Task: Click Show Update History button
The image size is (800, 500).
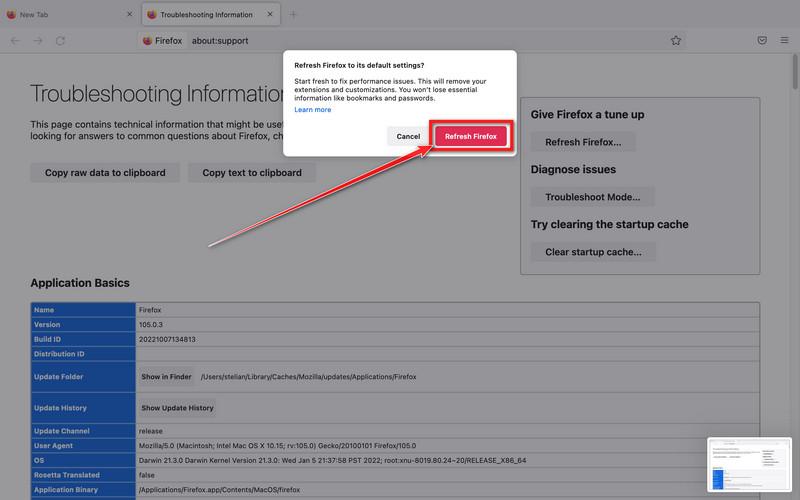Action: pyautogui.click(x=178, y=408)
